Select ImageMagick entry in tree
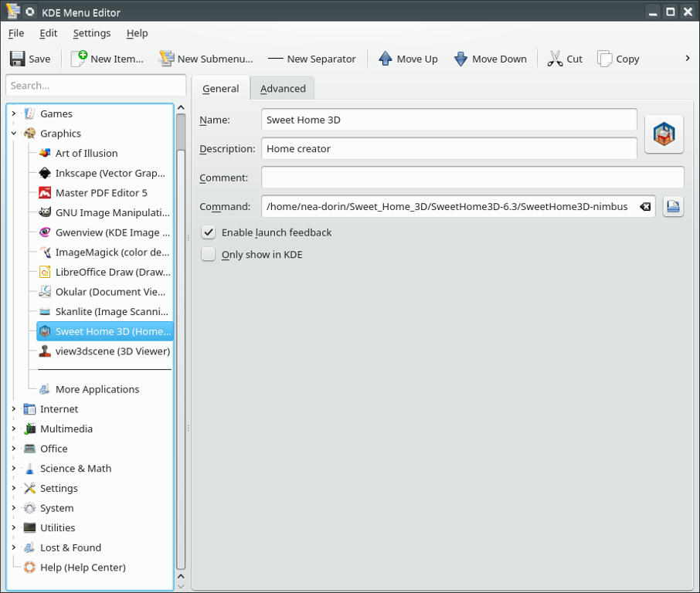700x593 pixels. point(104,252)
